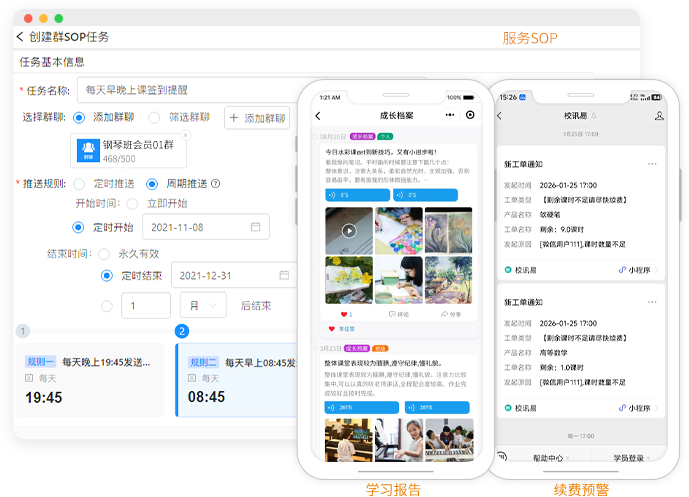Go back from 创建群SOP任务 page
689x497 pixels.
tap(19, 36)
